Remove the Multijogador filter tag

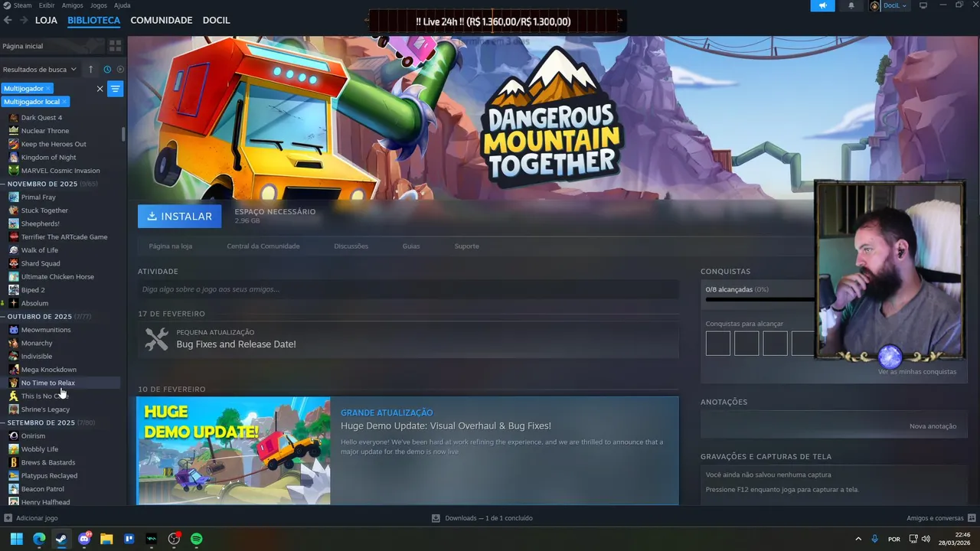(48, 89)
